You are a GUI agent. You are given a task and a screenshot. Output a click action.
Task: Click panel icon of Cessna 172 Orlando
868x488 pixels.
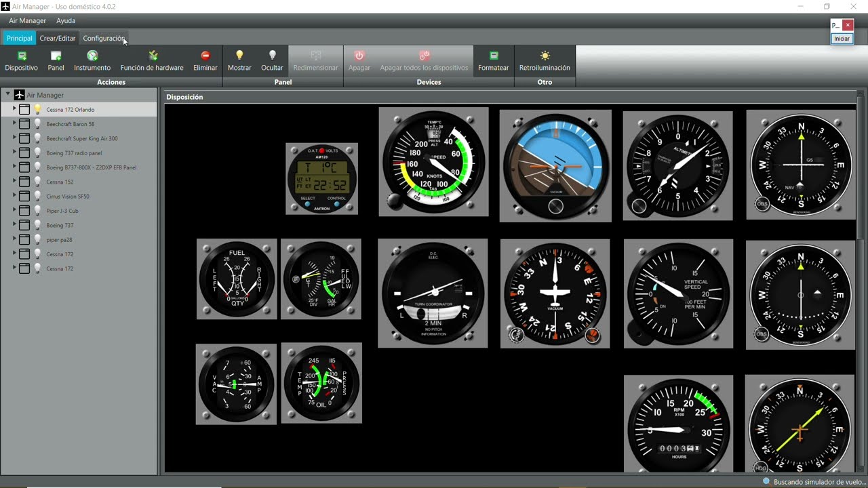(x=24, y=109)
